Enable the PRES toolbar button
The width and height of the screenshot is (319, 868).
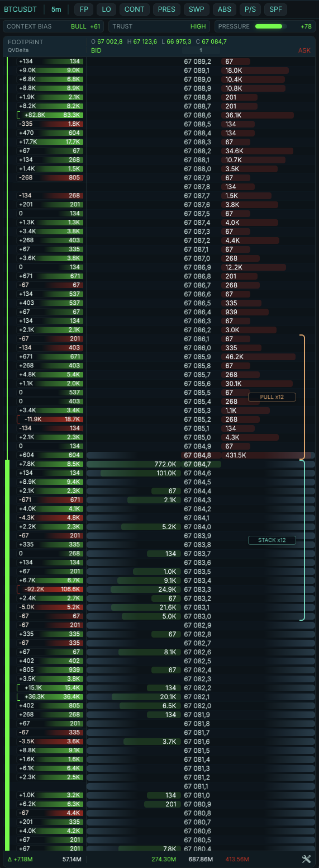tap(166, 9)
